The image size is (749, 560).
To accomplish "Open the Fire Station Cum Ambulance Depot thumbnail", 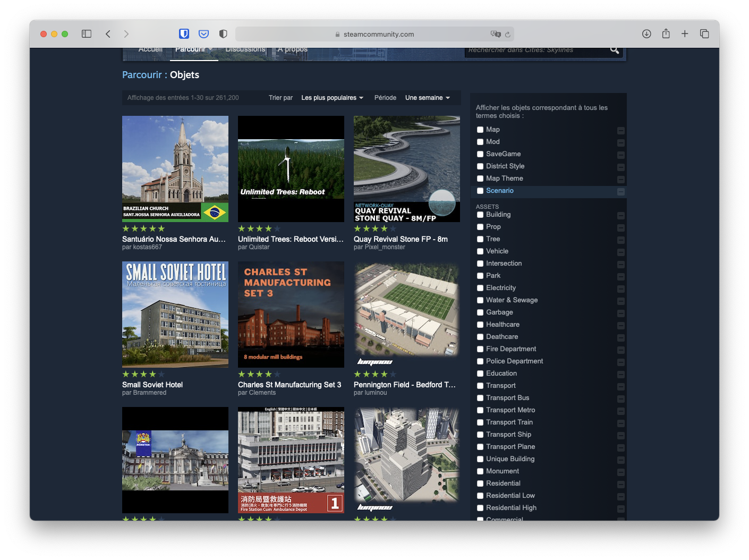I will click(291, 460).
